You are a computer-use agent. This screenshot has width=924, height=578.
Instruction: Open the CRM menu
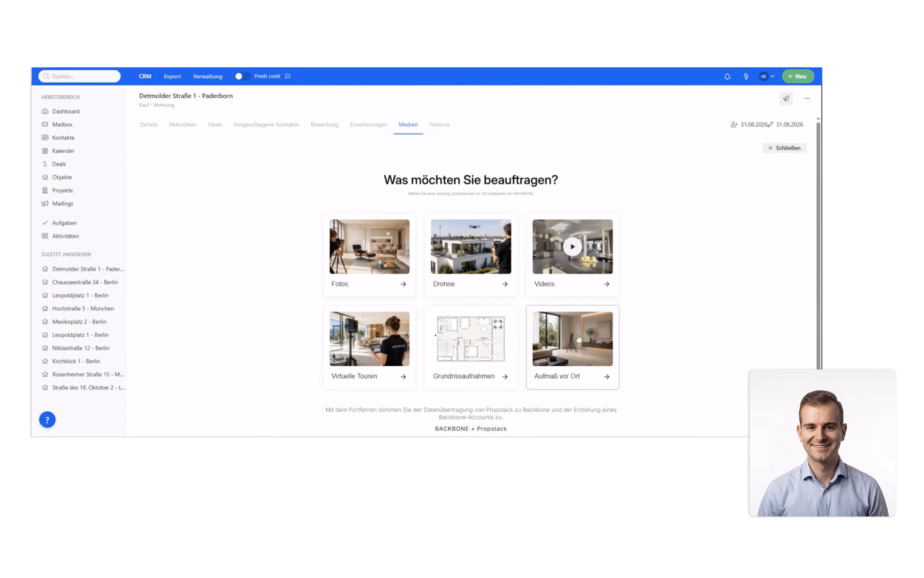pyautogui.click(x=145, y=76)
